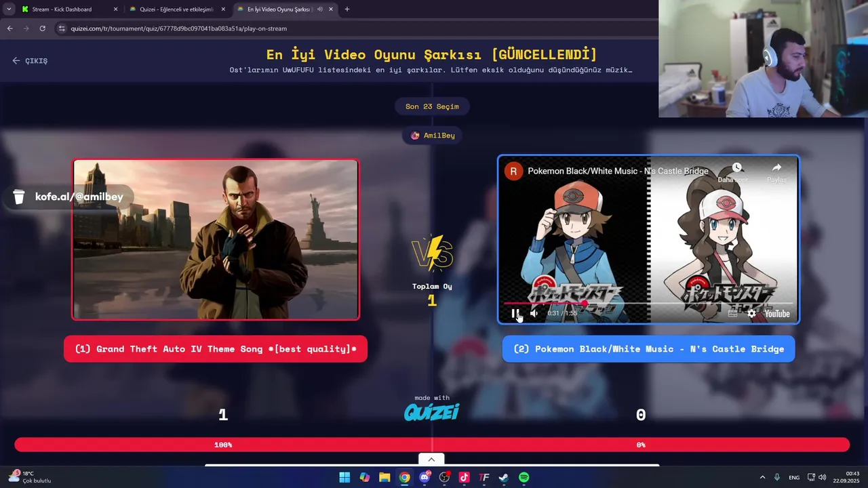868x488 pixels.
Task: Mute the YouTube player volume
Action: 534,313
